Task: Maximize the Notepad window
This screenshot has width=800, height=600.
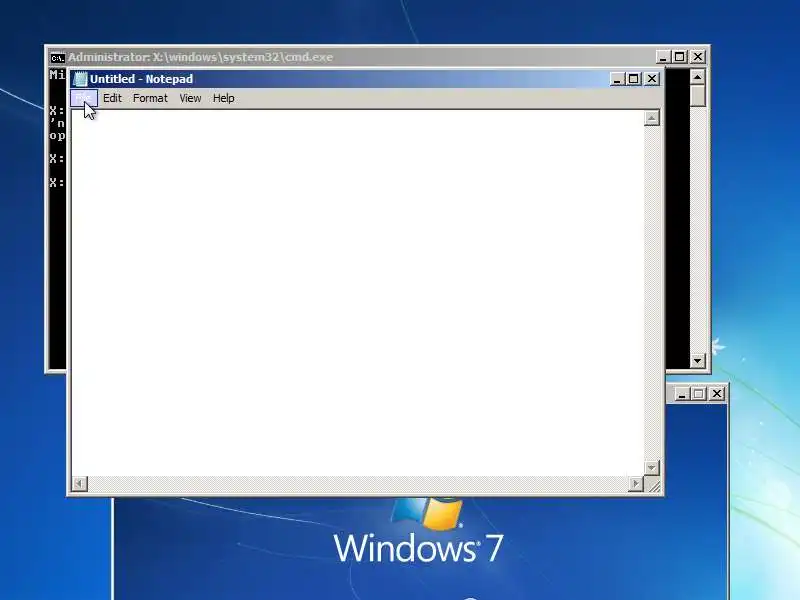Action: click(x=634, y=79)
